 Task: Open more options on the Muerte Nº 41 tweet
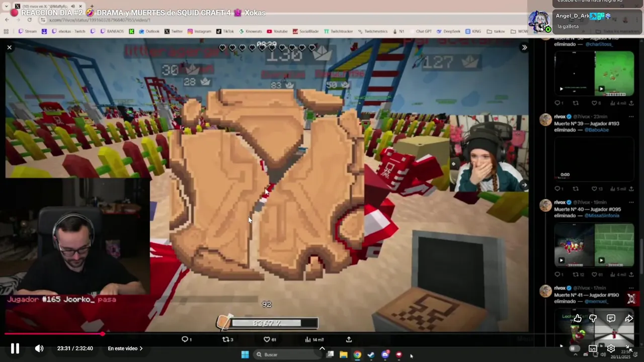click(x=631, y=289)
